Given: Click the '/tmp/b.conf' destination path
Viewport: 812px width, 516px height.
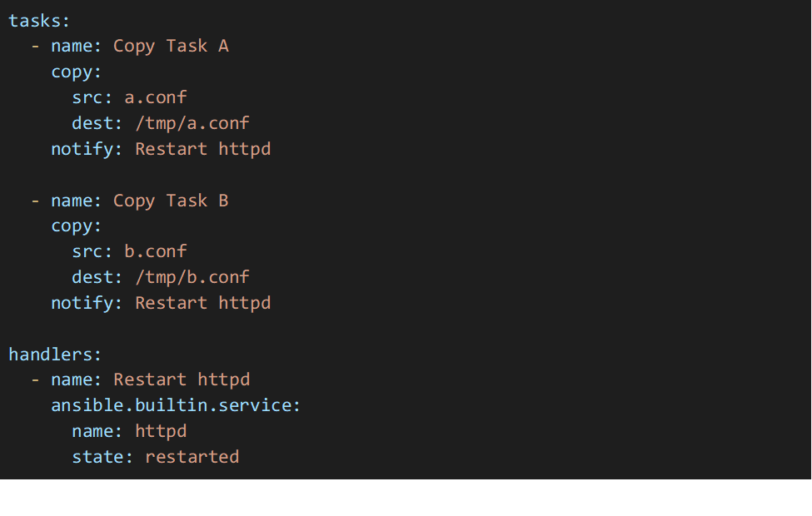Looking at the screenshot, I should click(192, 277).
